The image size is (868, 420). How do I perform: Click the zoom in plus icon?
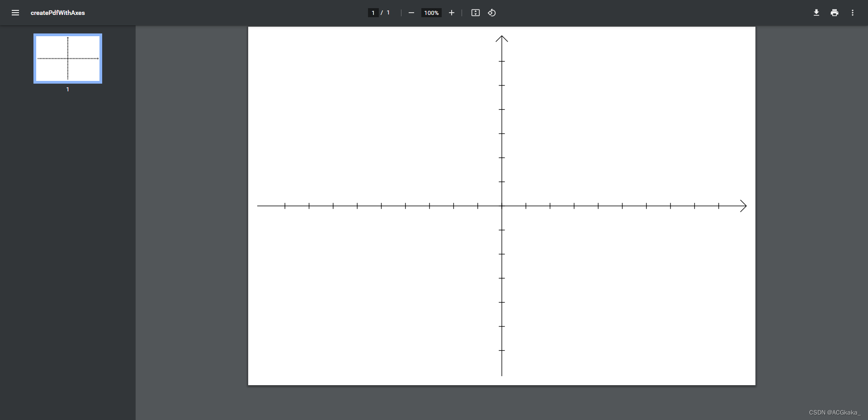(451, 13)
